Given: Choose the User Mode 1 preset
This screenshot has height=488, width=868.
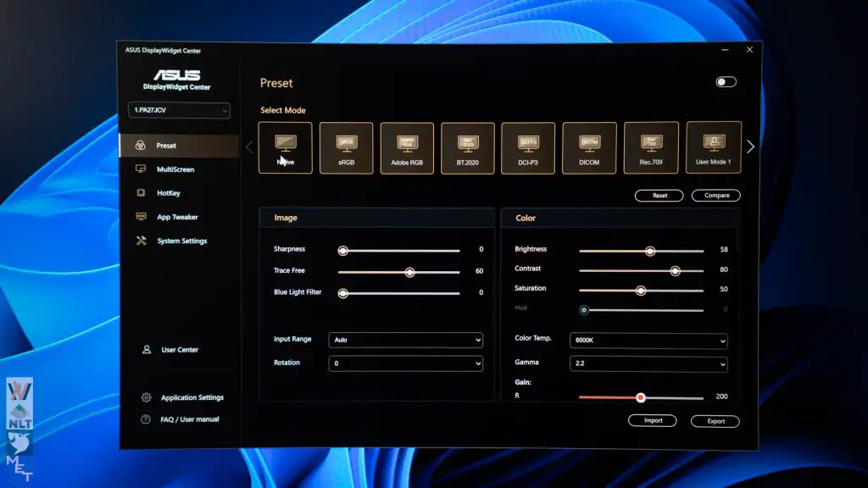Looking at the screenshot, I should (714, 147).
